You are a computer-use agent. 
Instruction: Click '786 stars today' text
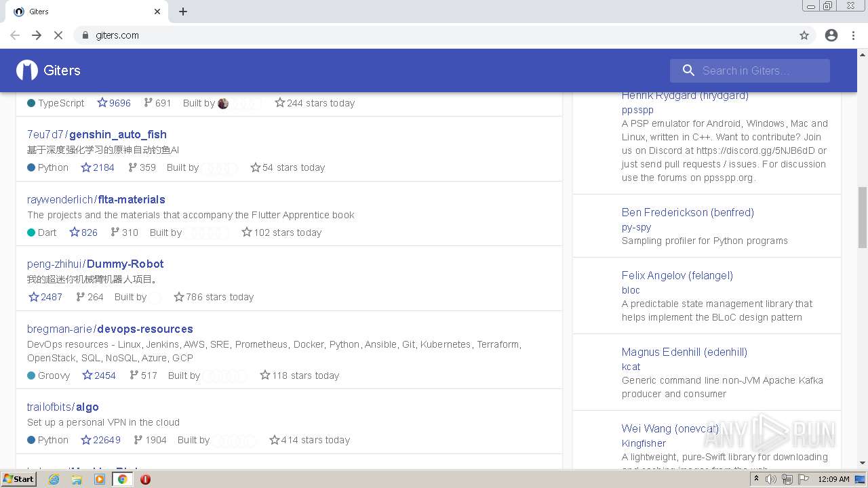(220, 297)
